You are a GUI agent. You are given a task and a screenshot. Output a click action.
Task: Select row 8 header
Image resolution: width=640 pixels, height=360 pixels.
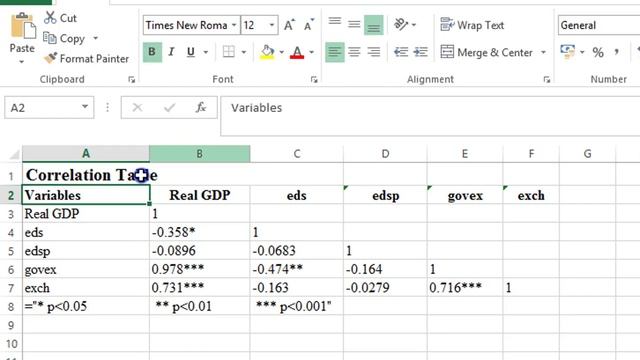click(11, 307)
